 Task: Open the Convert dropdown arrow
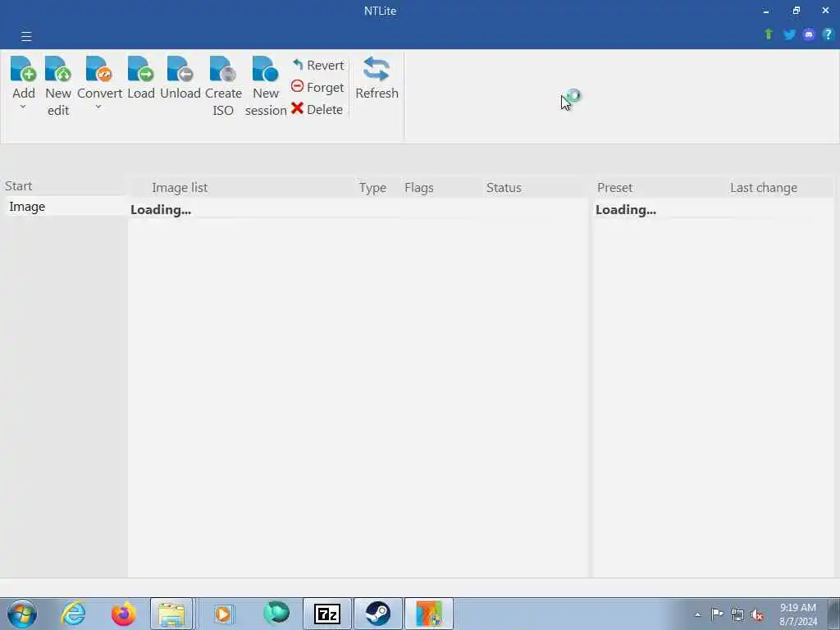point(98,107)
